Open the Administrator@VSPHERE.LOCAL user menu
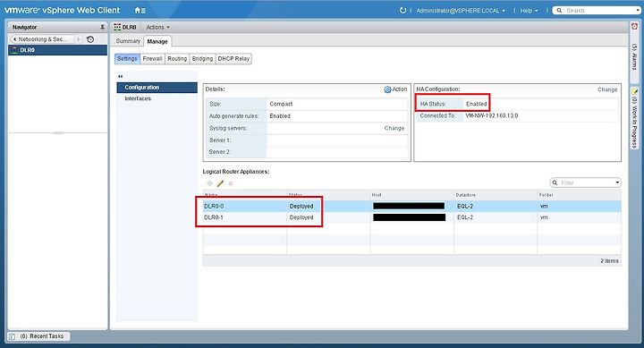This screenshot has height=348, width=644. click(x=461, y=11)
